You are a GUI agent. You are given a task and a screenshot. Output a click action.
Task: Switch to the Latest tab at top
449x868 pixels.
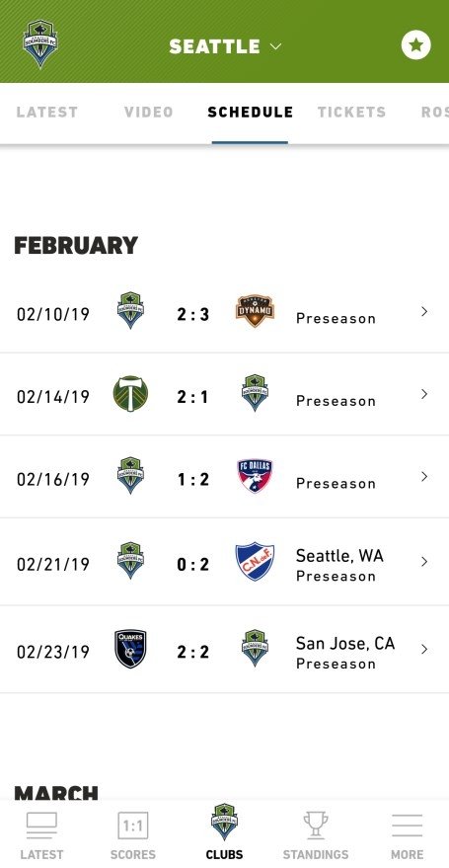click(47, 112)
